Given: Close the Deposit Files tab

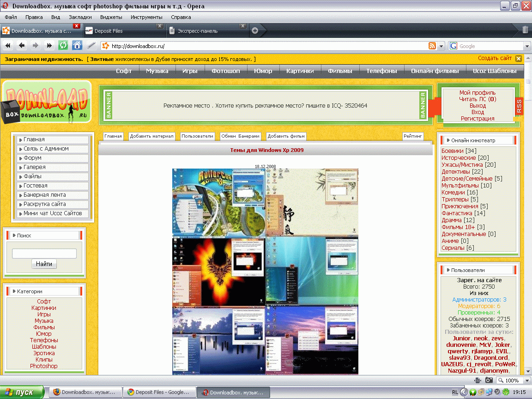Looking at the screenshot, I should click(160, 26).
